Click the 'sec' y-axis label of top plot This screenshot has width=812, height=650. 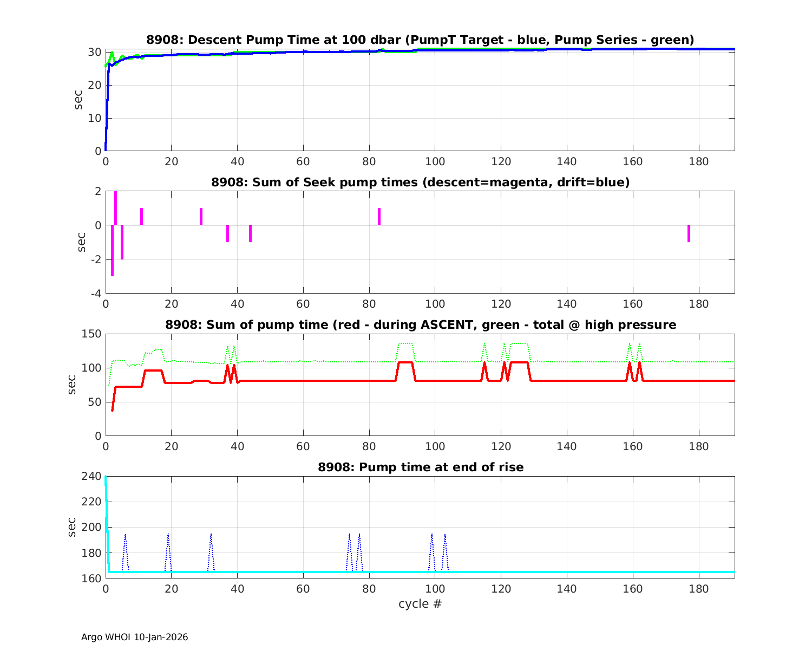79,100
